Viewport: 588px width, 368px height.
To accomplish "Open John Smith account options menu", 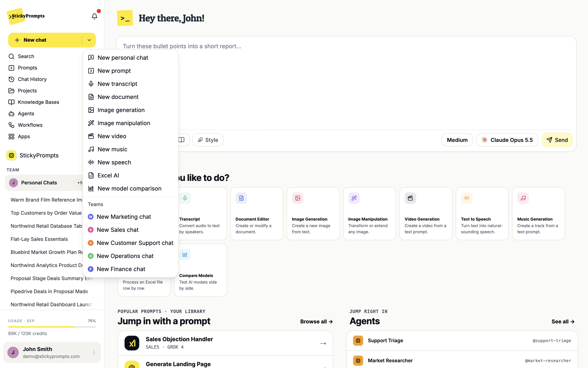I will [94, 352].
